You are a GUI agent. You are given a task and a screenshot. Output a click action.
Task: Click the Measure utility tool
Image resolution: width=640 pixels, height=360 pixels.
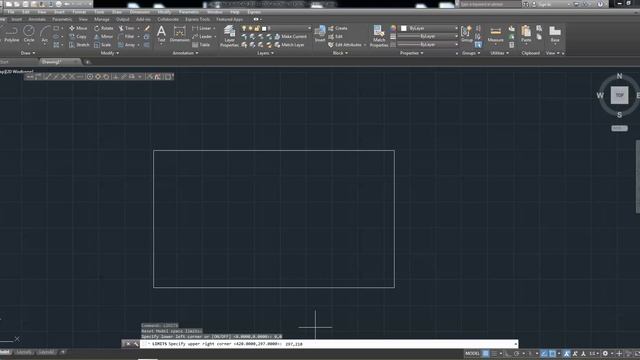[x=496, y=34]
